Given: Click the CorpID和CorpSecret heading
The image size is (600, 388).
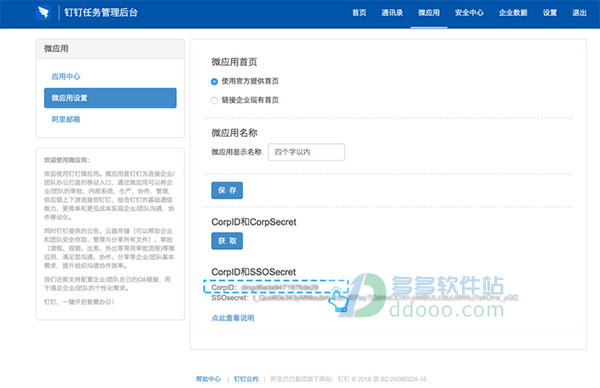Looking at the screenshot, I should (x=254, y=222).
